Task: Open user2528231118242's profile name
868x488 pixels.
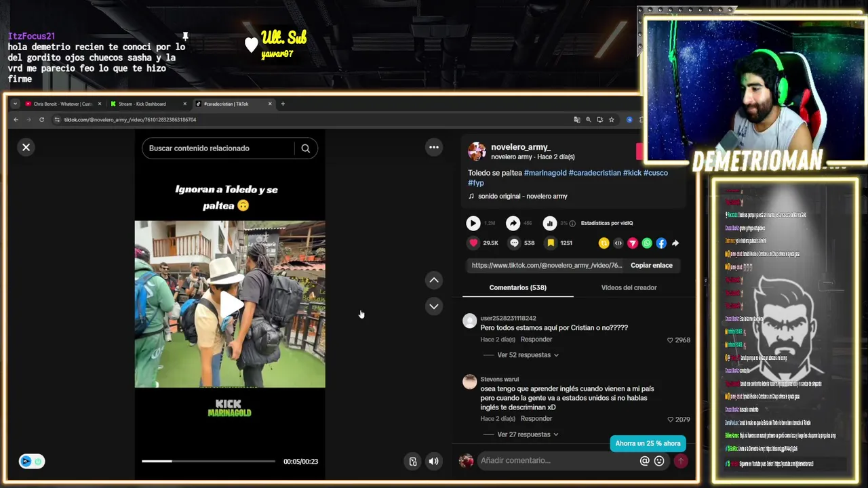Action: pyautogui.click(x=508, y=318)
